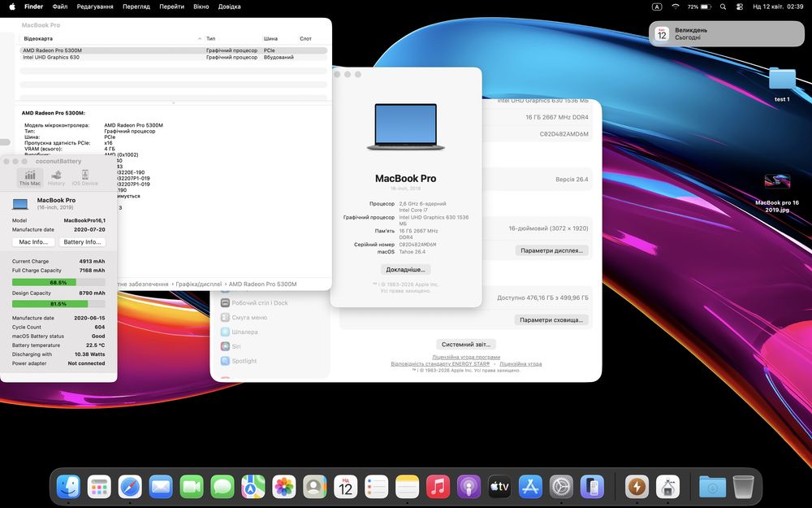Open Maps app in Dock

253,487
